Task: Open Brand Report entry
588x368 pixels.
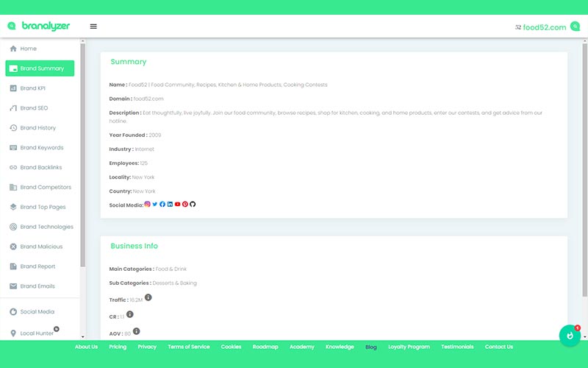Action: 40,266
